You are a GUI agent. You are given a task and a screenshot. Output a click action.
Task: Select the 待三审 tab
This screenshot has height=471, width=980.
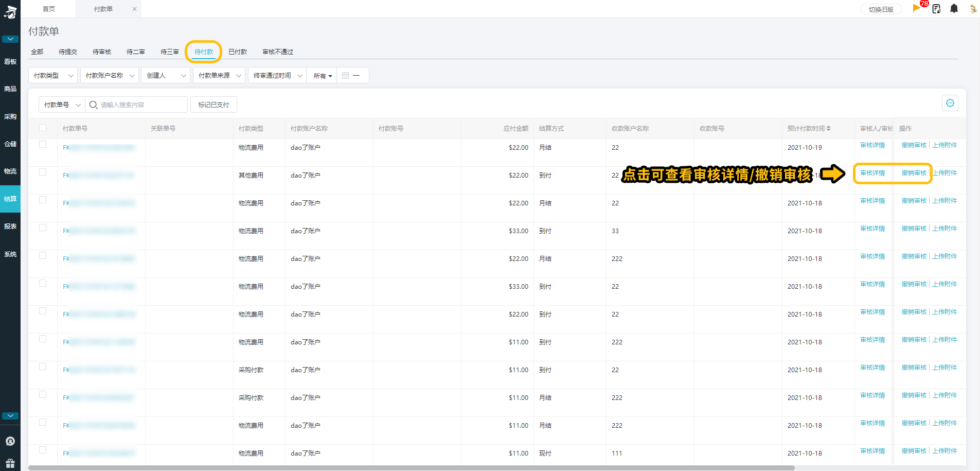170,51
